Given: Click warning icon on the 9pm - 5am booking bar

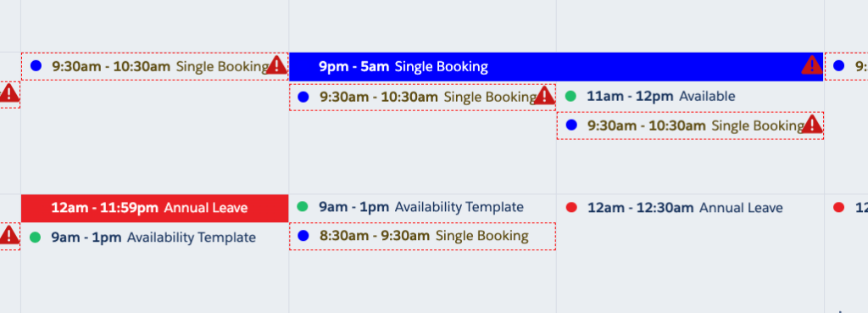Looking at the screenshot, I should (x=811, y=64).
